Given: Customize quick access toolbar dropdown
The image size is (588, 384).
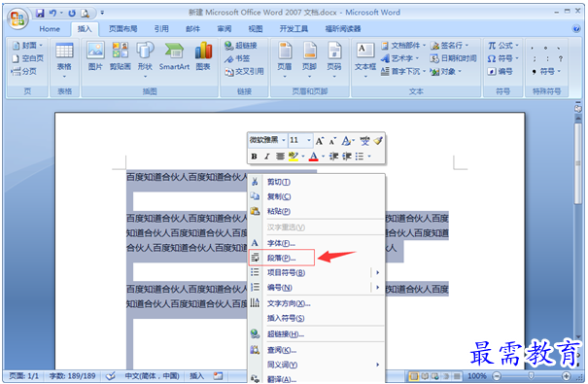Looking at the screenshot, I should (102, 13).
